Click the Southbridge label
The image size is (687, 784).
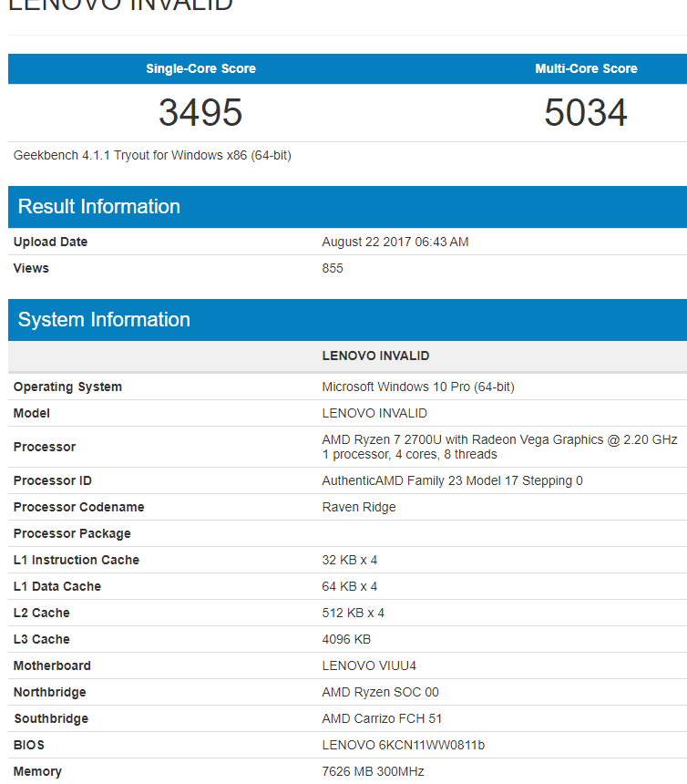(51, 719)
